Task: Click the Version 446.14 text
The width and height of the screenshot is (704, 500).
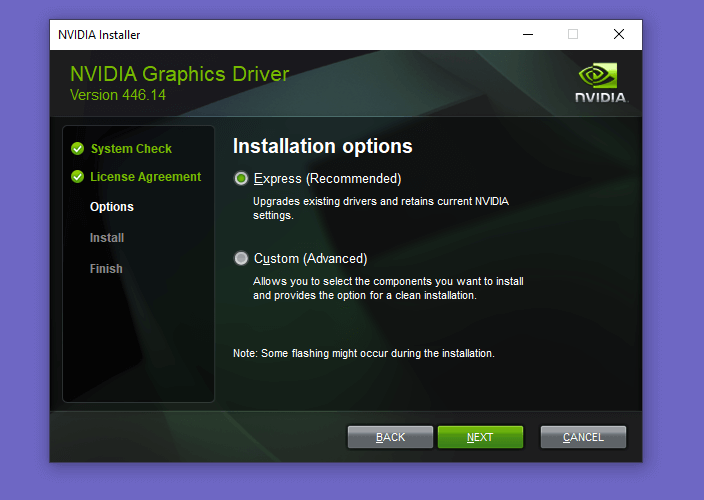Action: click(x=118, y=95)
